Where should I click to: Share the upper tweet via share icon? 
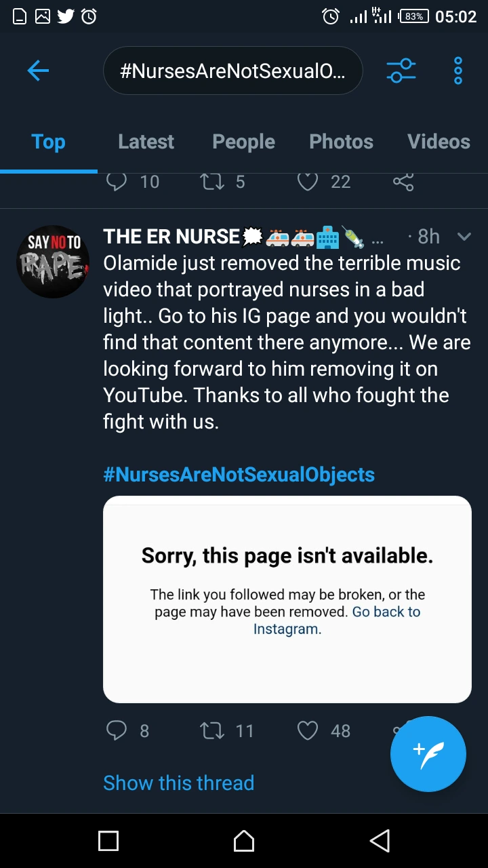coord(403,182)
